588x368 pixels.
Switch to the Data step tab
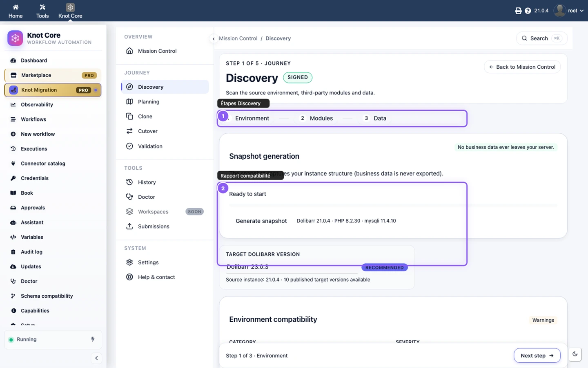[x=374, y=118]
